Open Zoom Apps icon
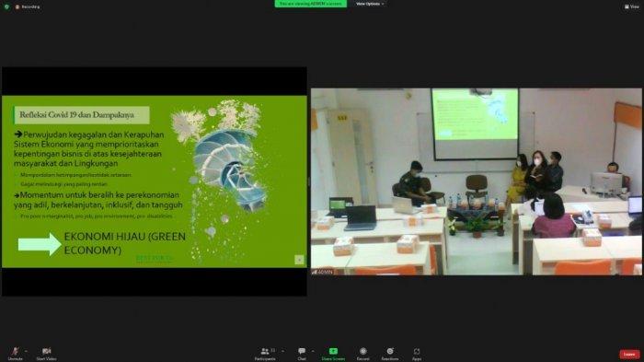This screenshot has width=644, height=362. [x=417, y=354]
